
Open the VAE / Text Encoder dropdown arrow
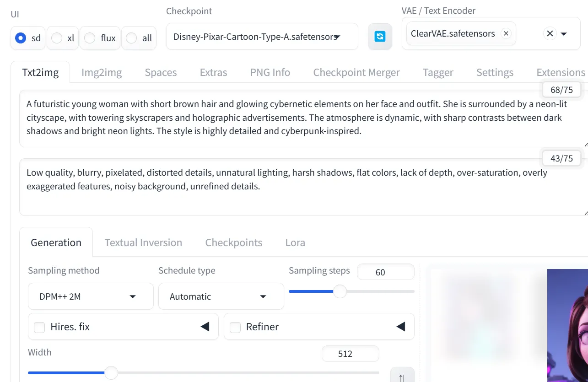[x=564, y=34]
